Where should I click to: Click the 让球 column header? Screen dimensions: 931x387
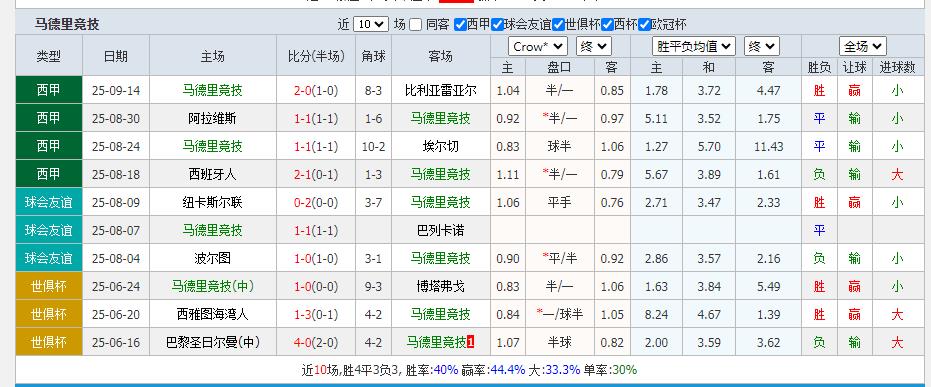coord(854,68)
